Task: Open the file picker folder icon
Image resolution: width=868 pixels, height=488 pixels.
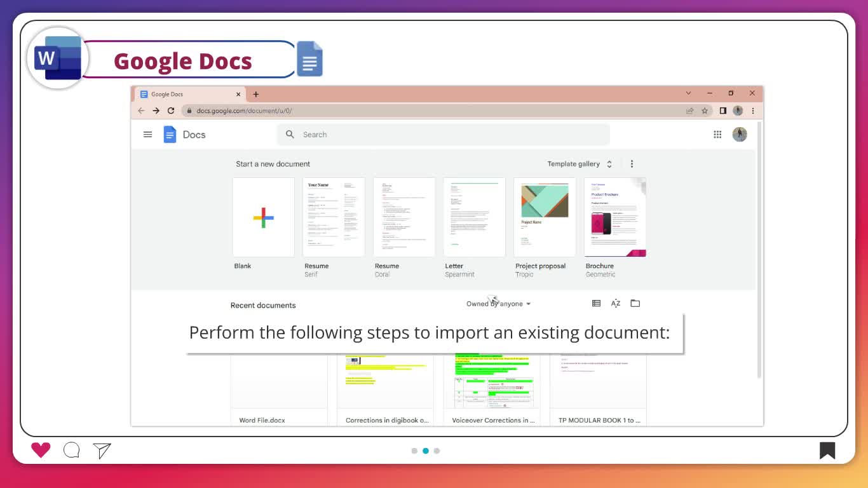Action: [635, 304]
